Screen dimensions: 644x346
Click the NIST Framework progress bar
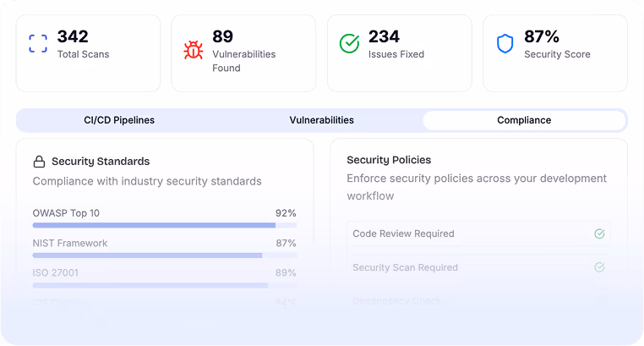(x=164, y=255)
